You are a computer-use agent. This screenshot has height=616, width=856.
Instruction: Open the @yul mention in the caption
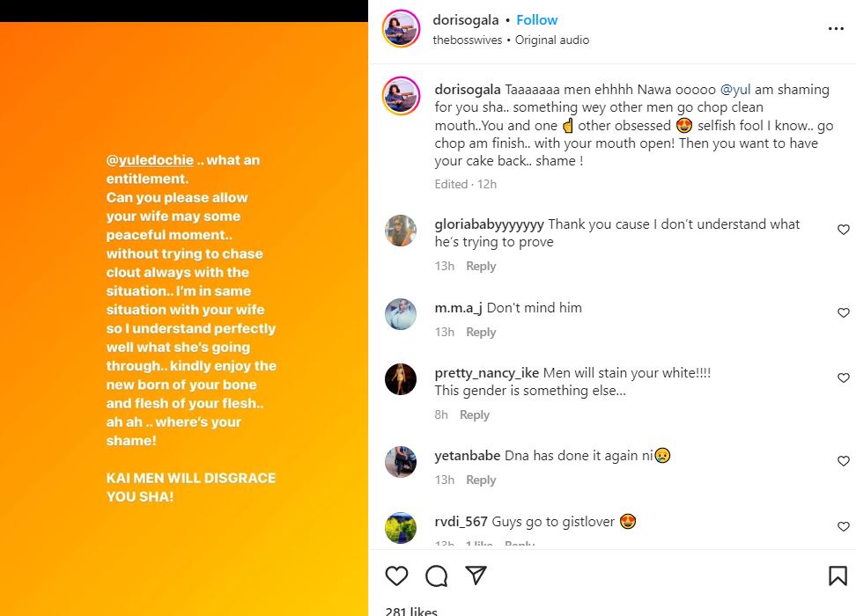(x=736, y=90)
